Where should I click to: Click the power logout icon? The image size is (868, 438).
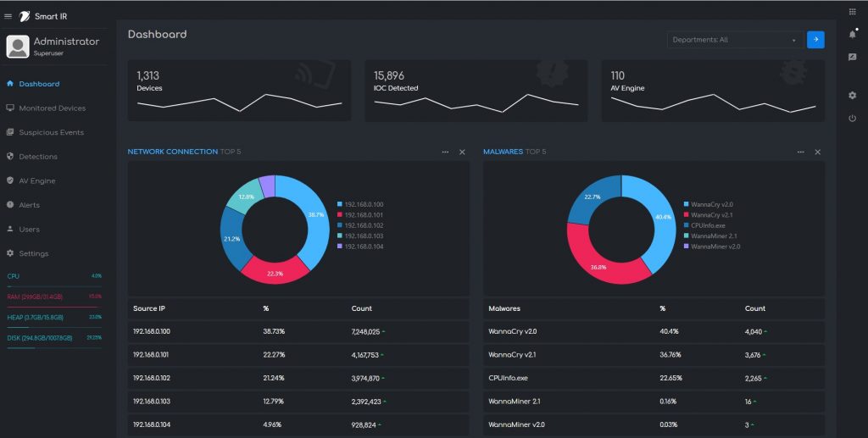852,118
